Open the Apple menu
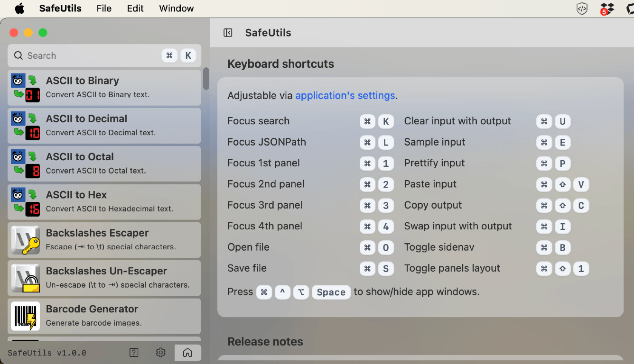This screenshot has width=634, height=364. point(19,8)
